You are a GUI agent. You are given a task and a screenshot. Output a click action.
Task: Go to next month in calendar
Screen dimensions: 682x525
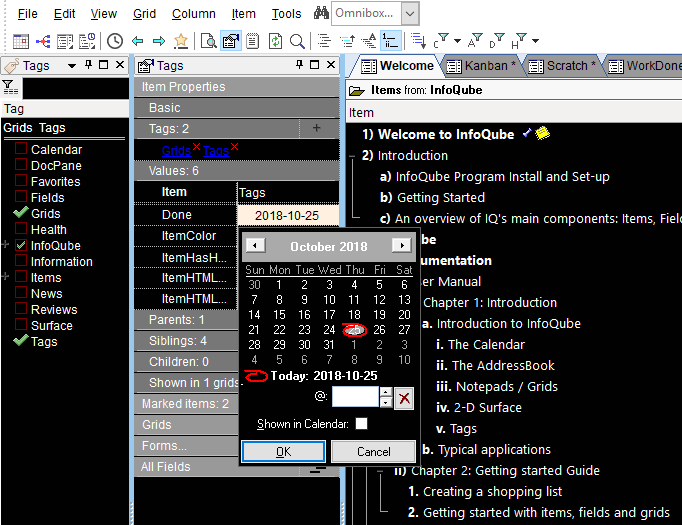tap(401, 245)
